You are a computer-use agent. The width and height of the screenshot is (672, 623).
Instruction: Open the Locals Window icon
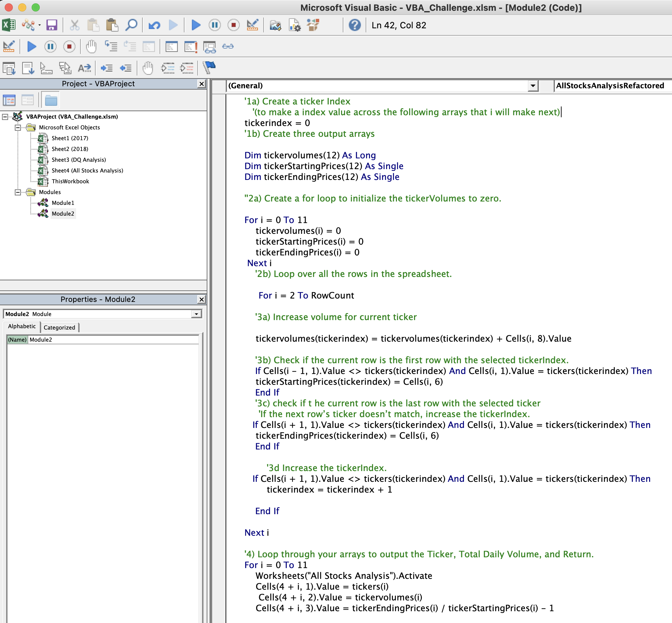pyautogui.click(x=171, y=46)
